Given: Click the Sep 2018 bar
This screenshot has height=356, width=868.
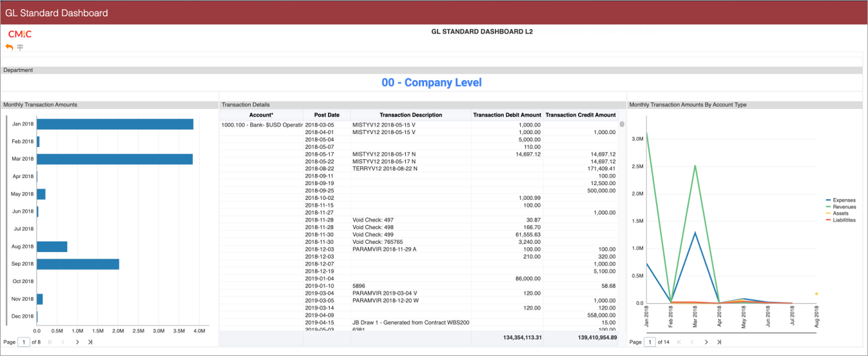Looking at the screenshot, I should [x=78, y=264].
